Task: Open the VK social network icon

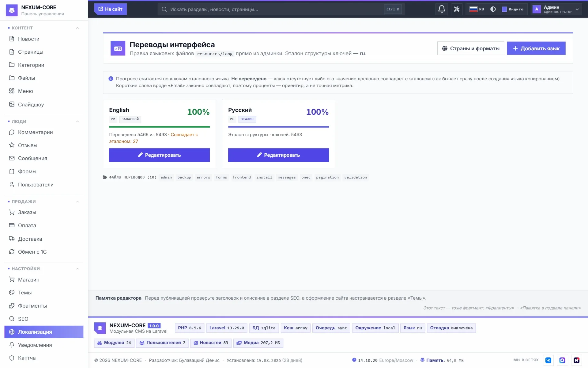Action: (548, 360)
